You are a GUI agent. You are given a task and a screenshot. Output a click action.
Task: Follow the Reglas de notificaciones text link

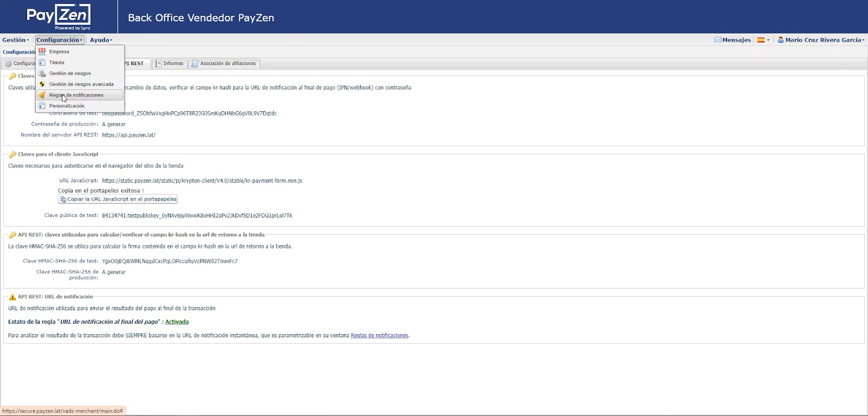(380, 335)
